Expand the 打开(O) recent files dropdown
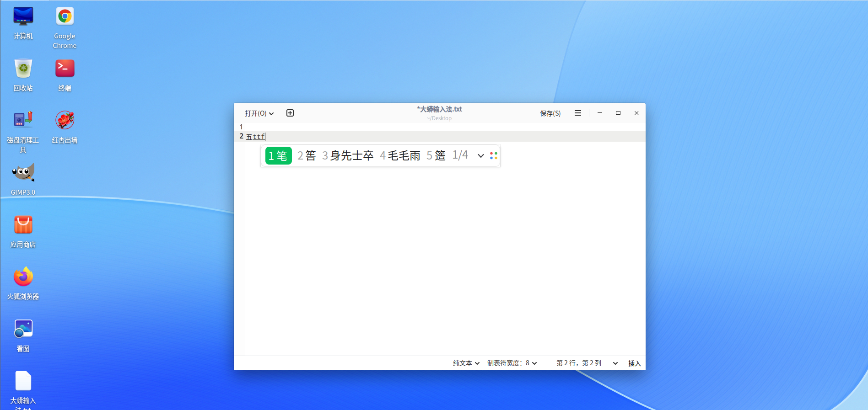This screenshot has width=868, height=410. click(259, 113)
